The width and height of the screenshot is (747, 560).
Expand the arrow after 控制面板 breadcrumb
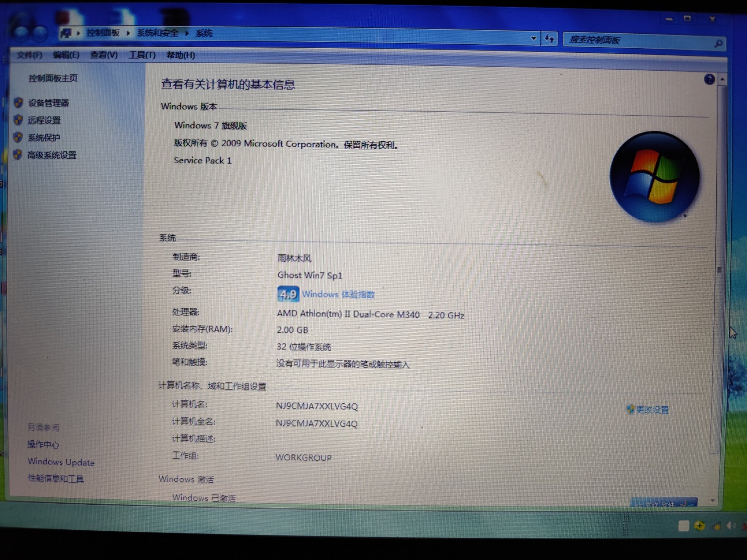[x=128, y=33]
